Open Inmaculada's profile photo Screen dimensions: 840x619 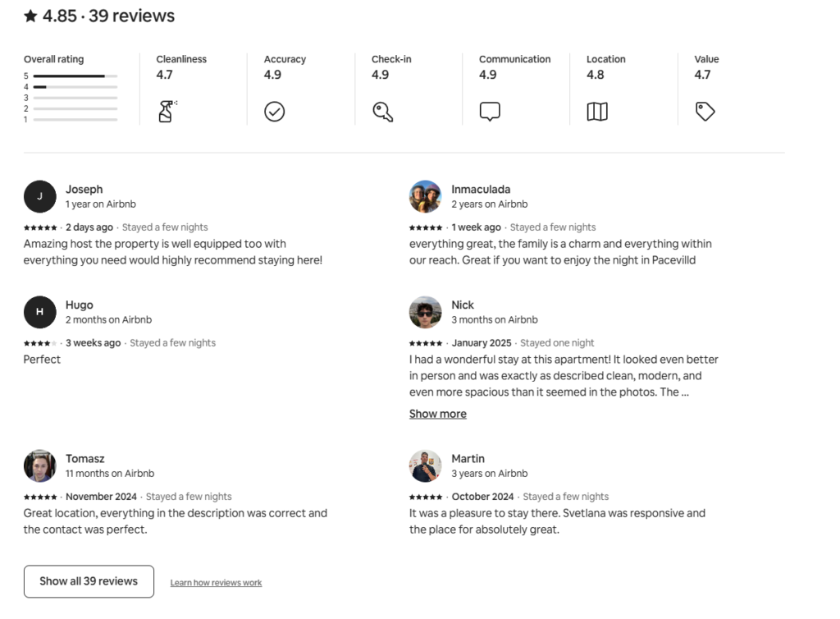(x=426, y=197)
